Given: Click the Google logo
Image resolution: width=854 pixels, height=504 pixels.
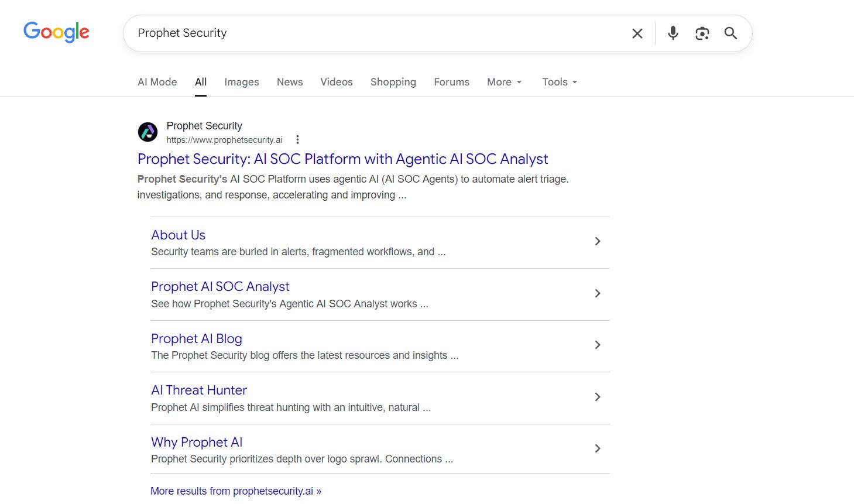Looking at the screenshot, I should coord(56,32).
